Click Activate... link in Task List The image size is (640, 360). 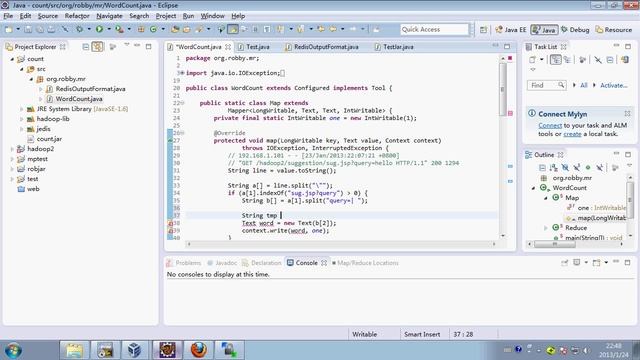[613, 85]
